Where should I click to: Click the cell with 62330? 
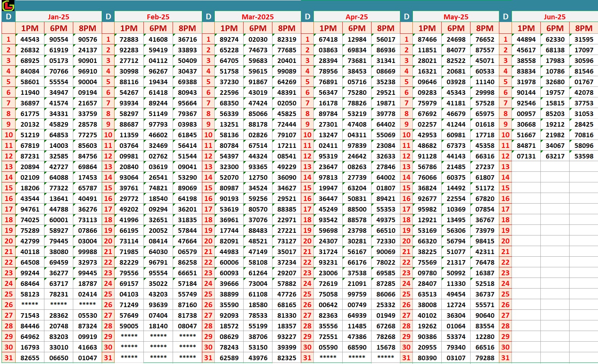(555, 39)
